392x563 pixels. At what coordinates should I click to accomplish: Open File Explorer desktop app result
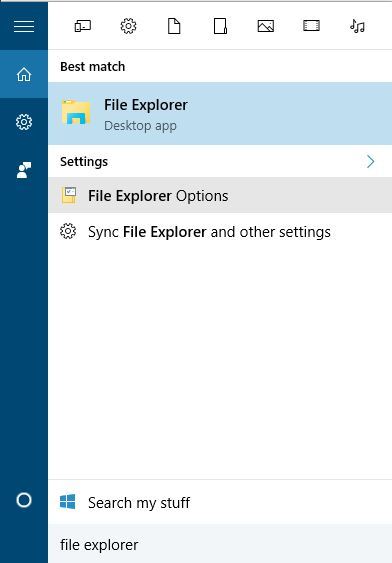(x=220, y=113)
